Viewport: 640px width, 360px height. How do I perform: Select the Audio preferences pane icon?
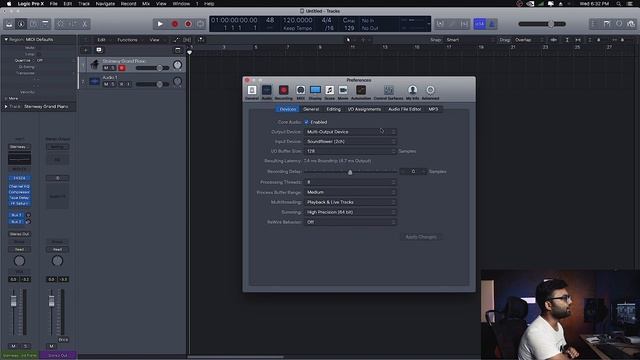point(267,92)
